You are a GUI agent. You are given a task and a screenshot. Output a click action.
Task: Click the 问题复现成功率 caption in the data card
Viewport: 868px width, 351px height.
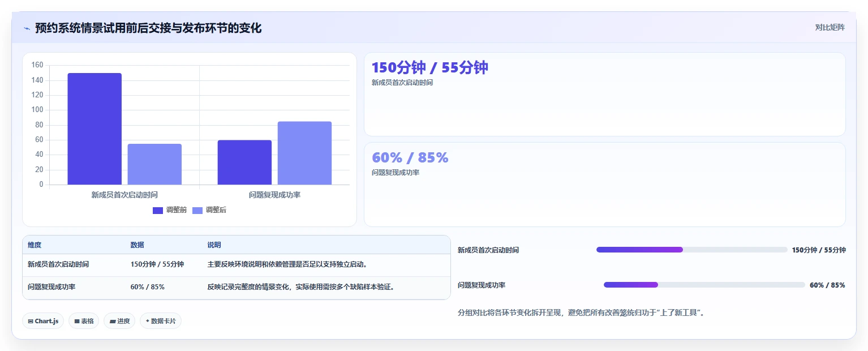pos(396,173)
